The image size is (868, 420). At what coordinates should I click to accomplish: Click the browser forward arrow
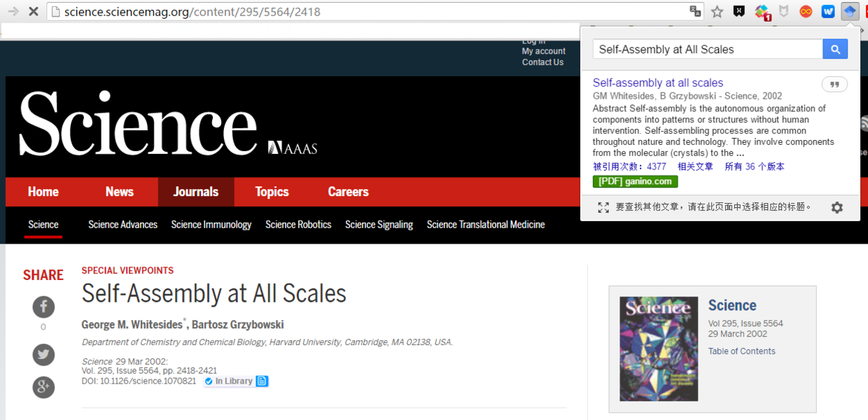(13, 11)
